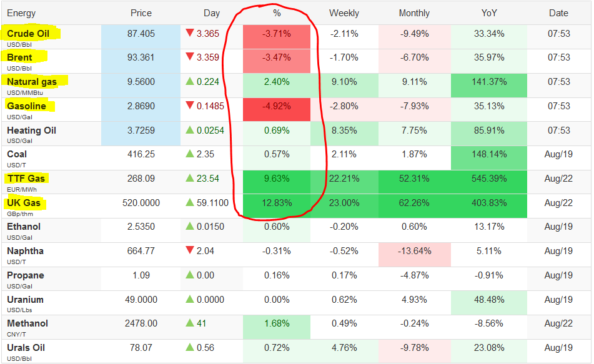Select Brent price 93.361
Screen dimensions: 594x364
coord(141,57)
